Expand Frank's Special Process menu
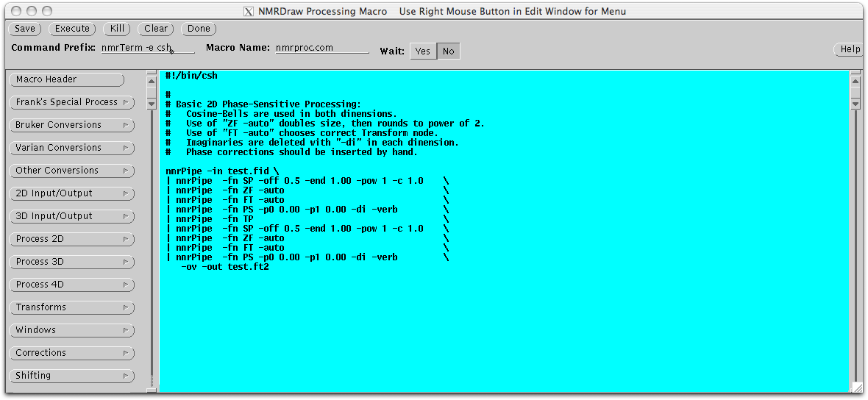The height and width of the screenshot is (400, 868). pyautogui.click(x=71, y=102)
